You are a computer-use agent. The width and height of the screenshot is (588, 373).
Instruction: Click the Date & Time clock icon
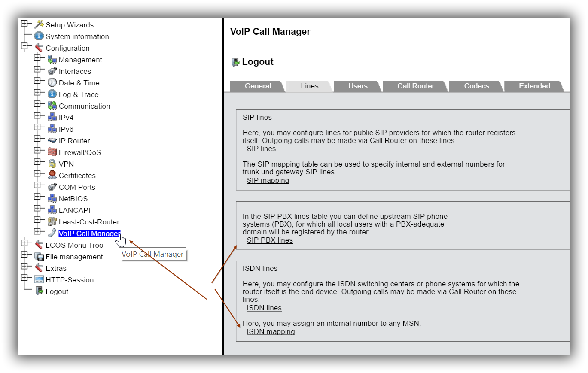click(x=52, y=82)
